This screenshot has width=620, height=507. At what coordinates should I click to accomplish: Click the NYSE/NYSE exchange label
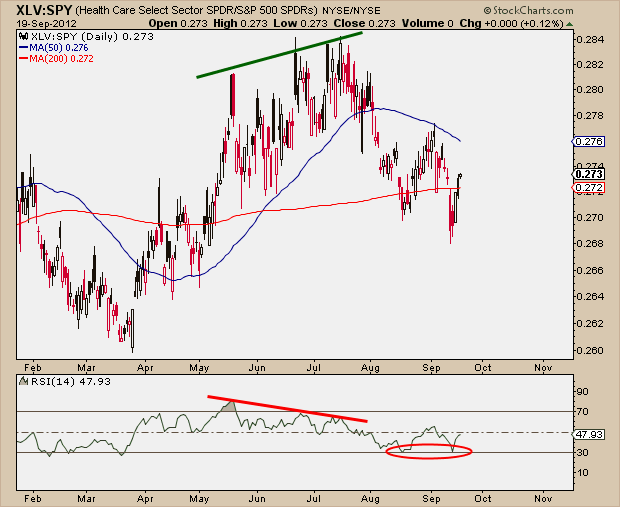click(x=351, y=11)
